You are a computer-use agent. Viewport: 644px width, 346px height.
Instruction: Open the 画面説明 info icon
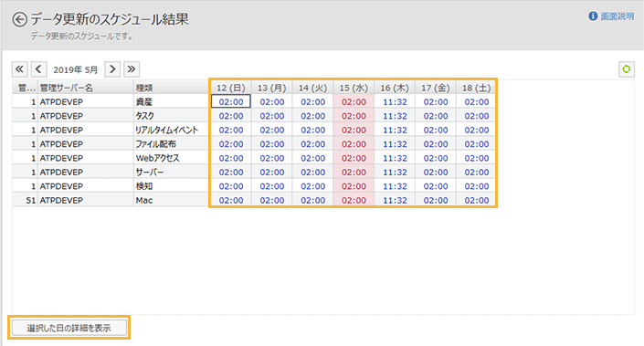pos(593,16)
